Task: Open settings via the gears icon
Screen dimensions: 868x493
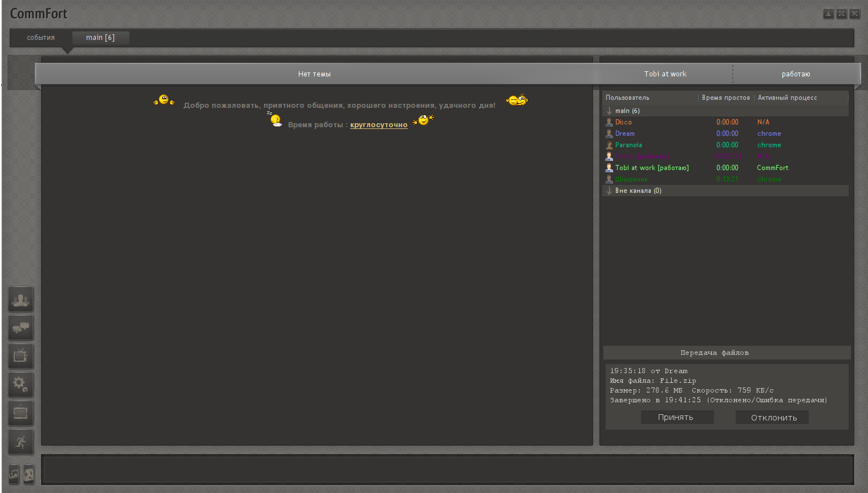Action: coord(21,385)
